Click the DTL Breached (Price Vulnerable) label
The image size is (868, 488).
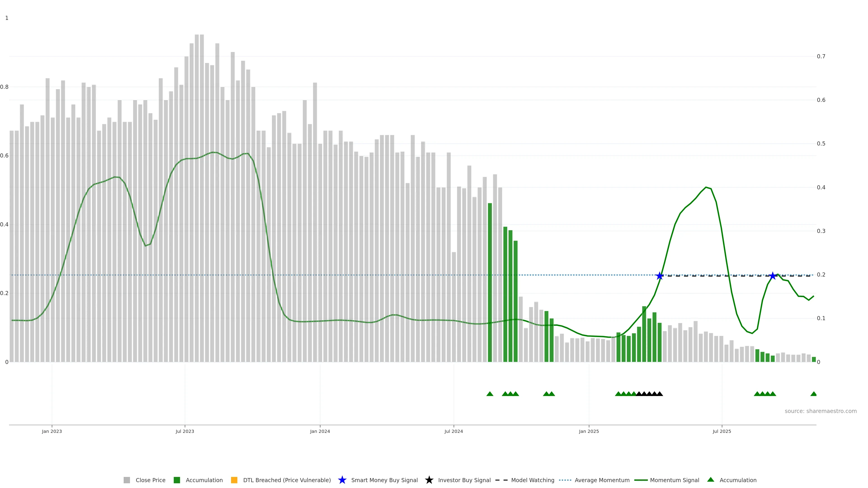[x=287, y=480]
